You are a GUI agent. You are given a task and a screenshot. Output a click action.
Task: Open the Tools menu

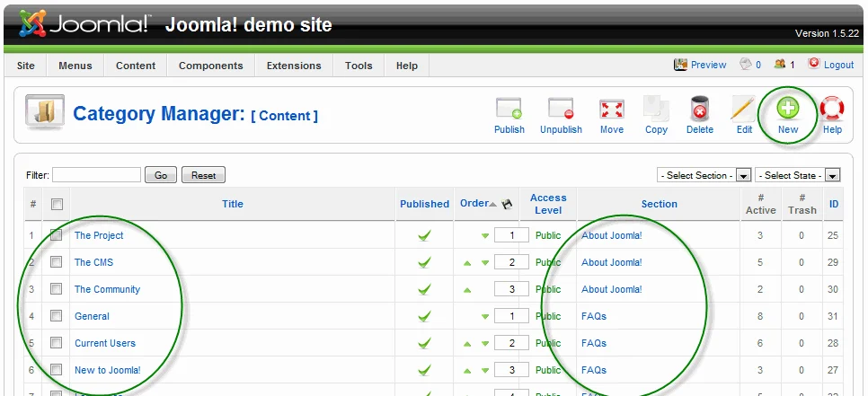359,66
